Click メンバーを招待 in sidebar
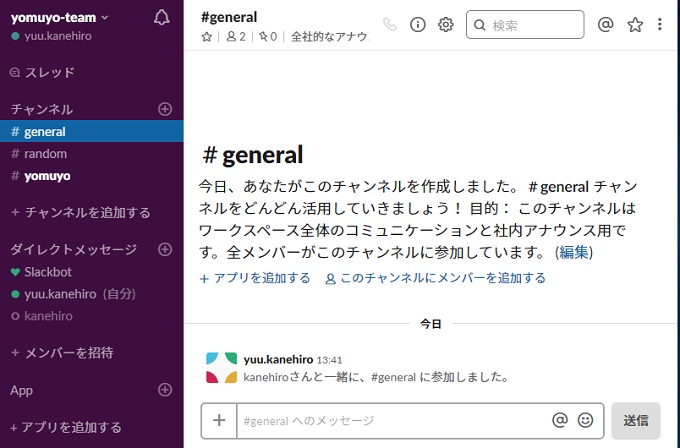Image resolution: width=680 pixels, height=448 pixels. coord(62,353)
